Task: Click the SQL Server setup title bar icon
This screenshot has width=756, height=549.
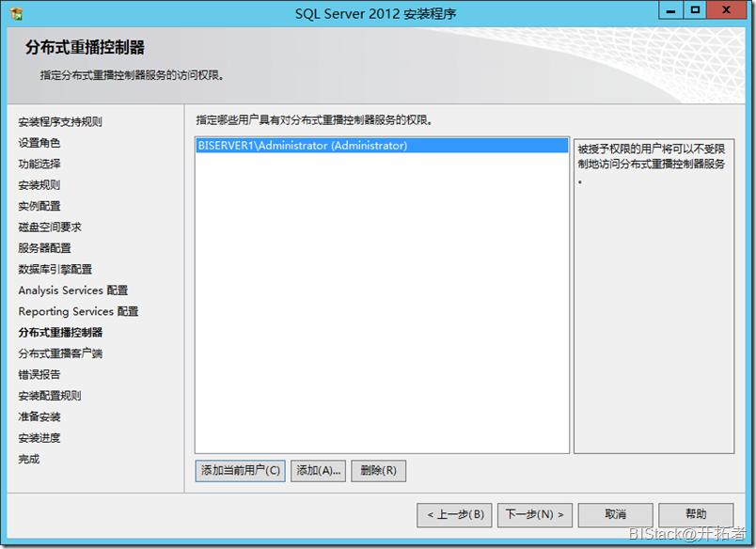Action: [16, 13]
